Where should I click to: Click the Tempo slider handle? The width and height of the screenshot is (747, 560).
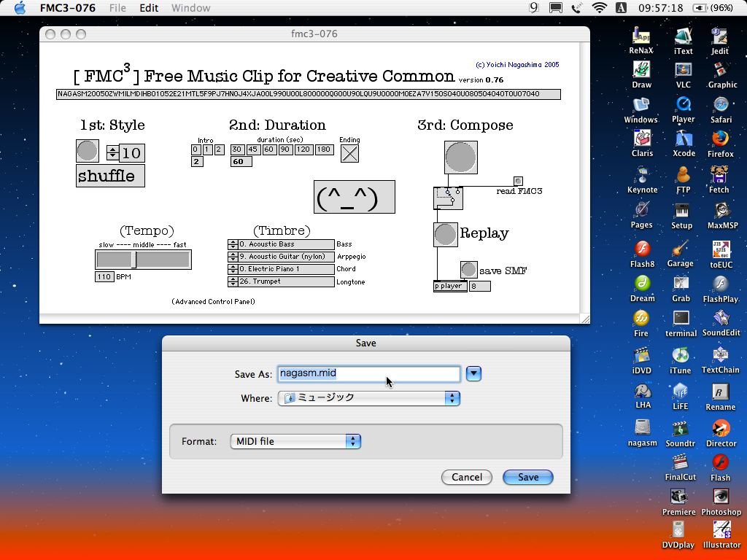134,260
